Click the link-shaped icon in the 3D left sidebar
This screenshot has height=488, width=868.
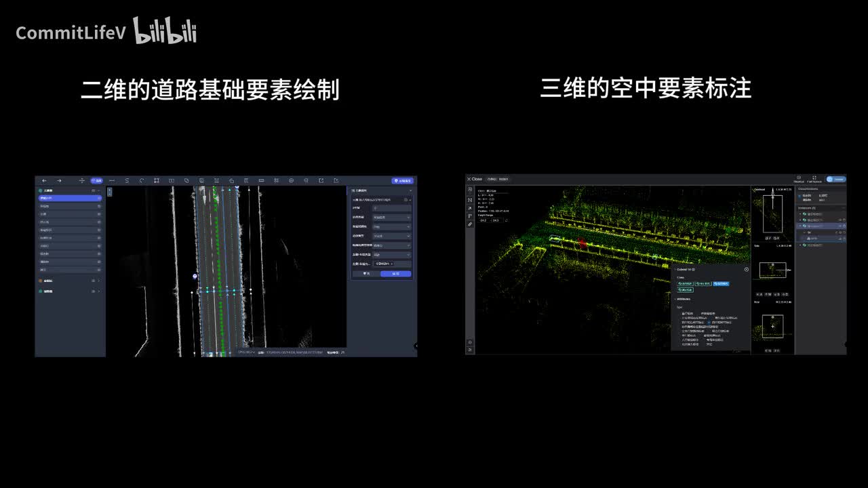(x=470, y=224)
